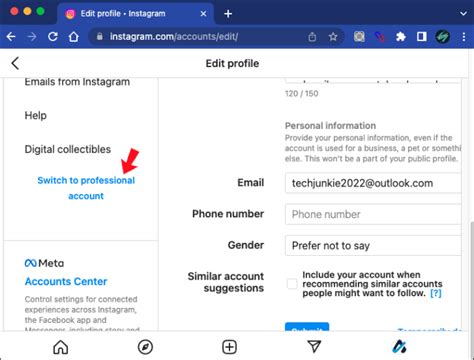
Task: Open Chrome three-dot menu
Action: 464,36
